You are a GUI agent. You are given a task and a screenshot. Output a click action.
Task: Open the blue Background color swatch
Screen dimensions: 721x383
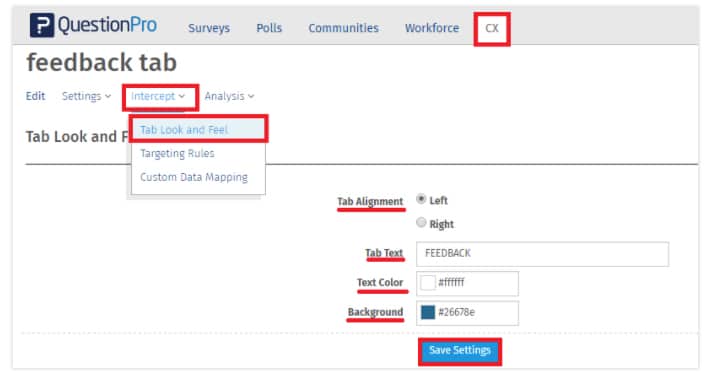pyautogui.click(x=428, y=312)
